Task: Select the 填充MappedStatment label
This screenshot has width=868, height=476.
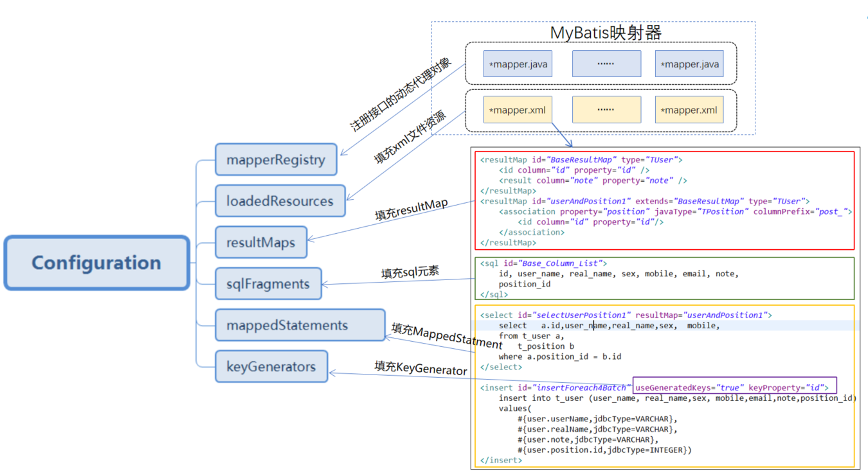Action: 447,337
